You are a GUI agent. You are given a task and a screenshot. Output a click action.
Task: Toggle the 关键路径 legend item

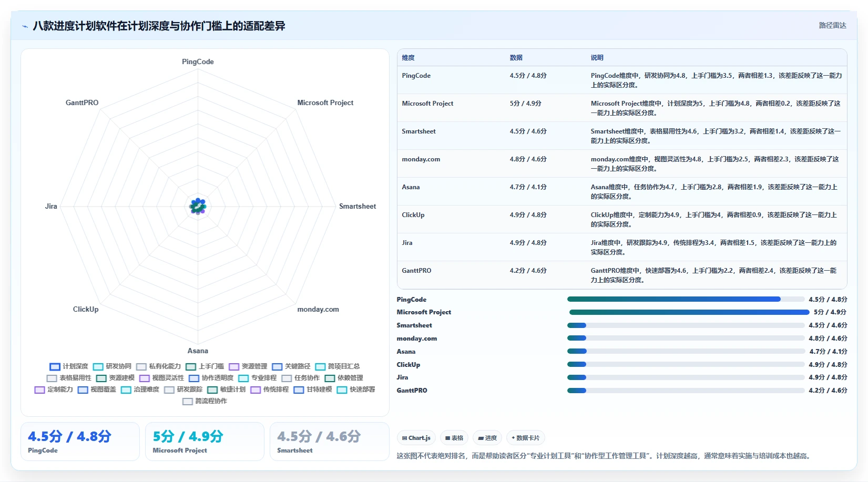pos(291,366)
